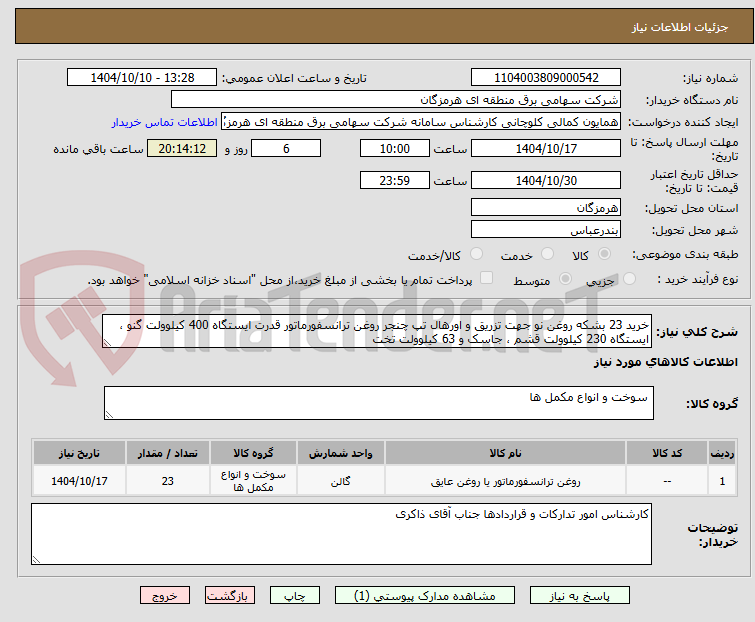Click the گروه کالا textarea resize grip
Viewport: 755px width, 622px height.
click(x=109, y=415)
